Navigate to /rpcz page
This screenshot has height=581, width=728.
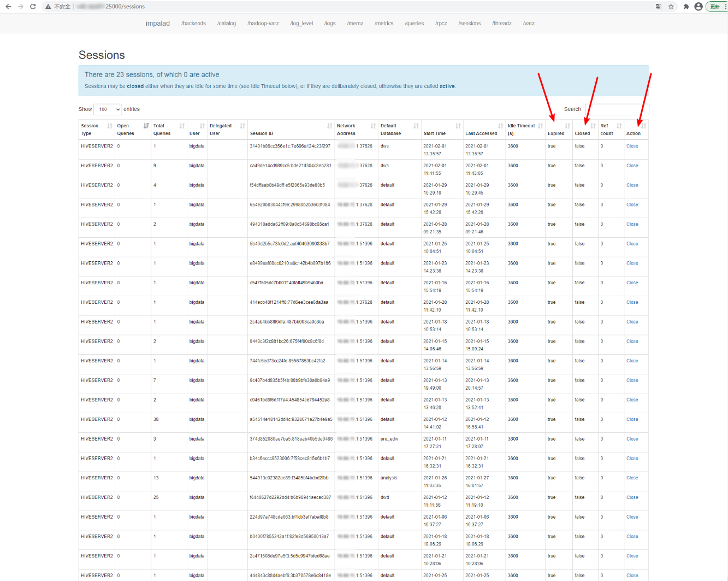(441, 24)
